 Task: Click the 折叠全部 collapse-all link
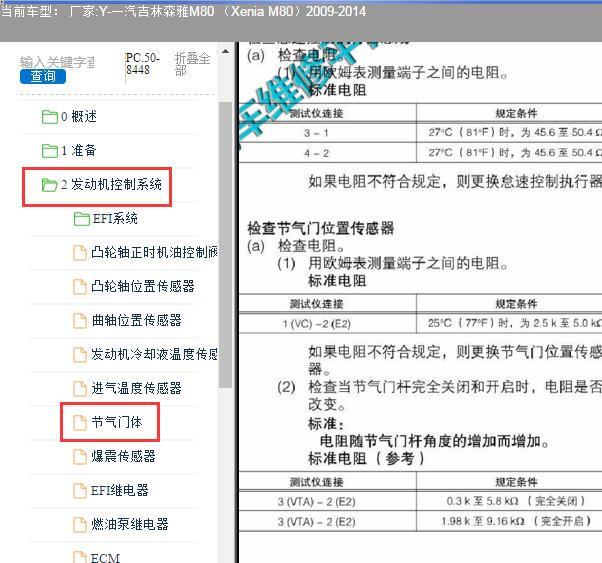tap(193, 64)
